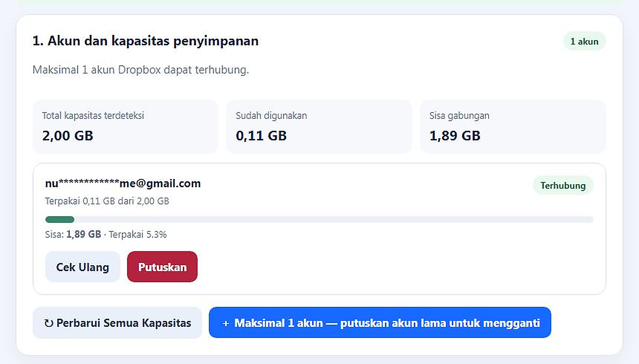Screen dimensions: 639x364
Task: Click "Terpakai 0,11 GB dari 2,00 GB" text
Action: (107, 201)
